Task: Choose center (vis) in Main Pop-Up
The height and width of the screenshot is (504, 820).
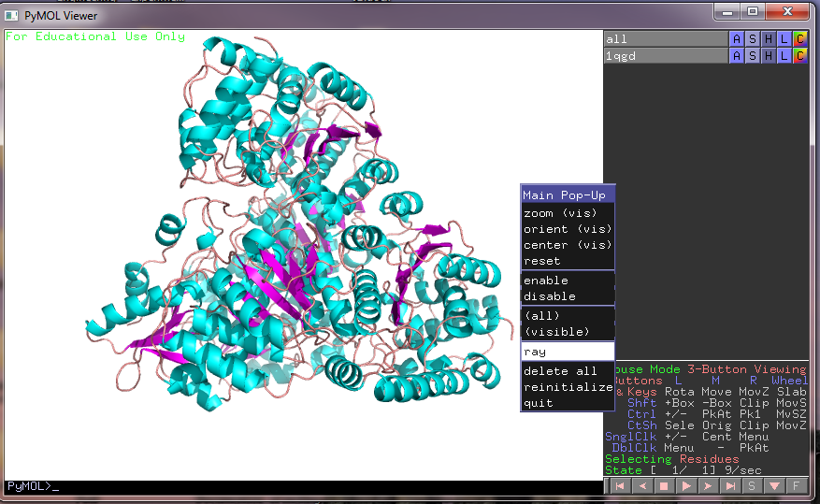Action: (x=568, y=245)
